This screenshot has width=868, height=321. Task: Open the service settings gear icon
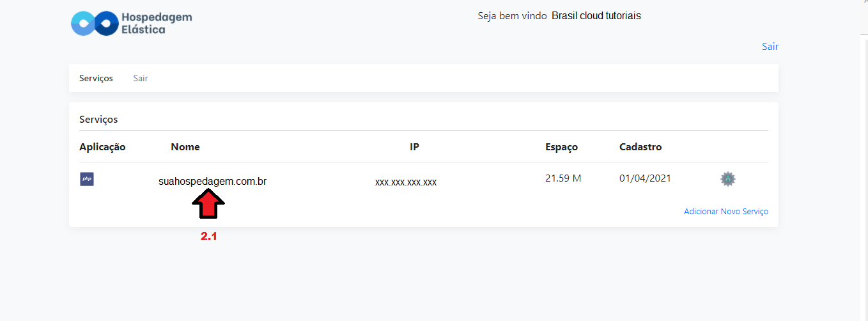tap(727, 179)
